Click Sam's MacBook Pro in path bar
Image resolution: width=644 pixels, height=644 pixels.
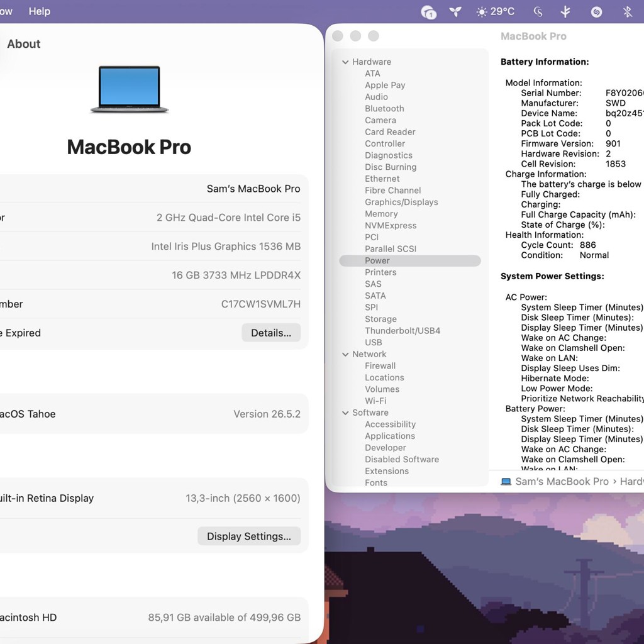tap(562, 482)
